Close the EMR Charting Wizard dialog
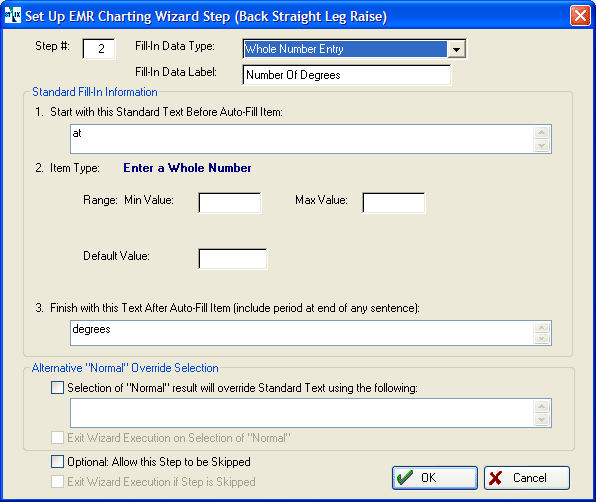The height and width of the screenshot is (502, 596). coord(580,16)
